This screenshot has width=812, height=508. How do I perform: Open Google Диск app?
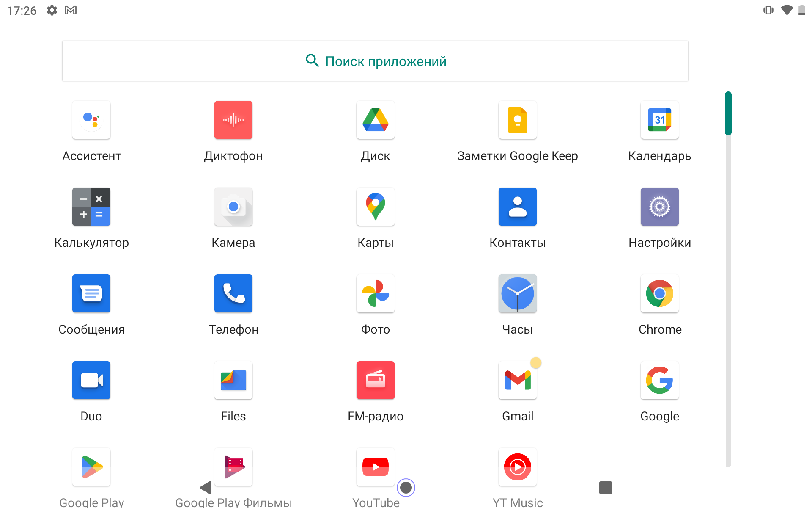pyautogui.click(x=376, y=120)
